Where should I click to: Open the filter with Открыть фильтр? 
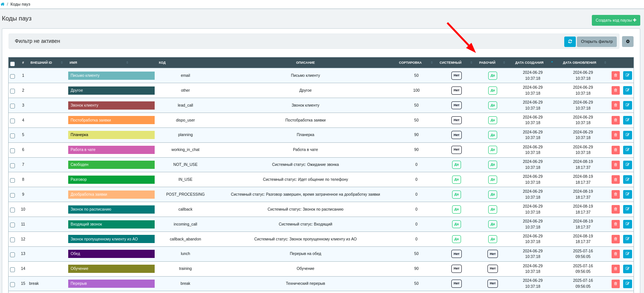[597, 42]
